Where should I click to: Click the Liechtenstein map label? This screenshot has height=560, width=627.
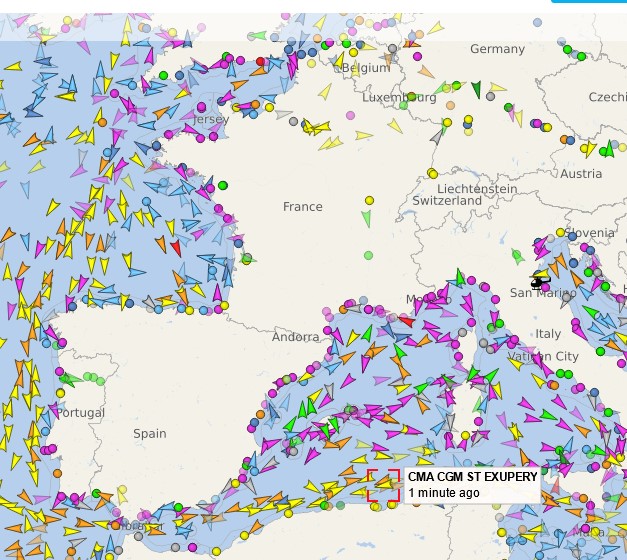(477, 189)
